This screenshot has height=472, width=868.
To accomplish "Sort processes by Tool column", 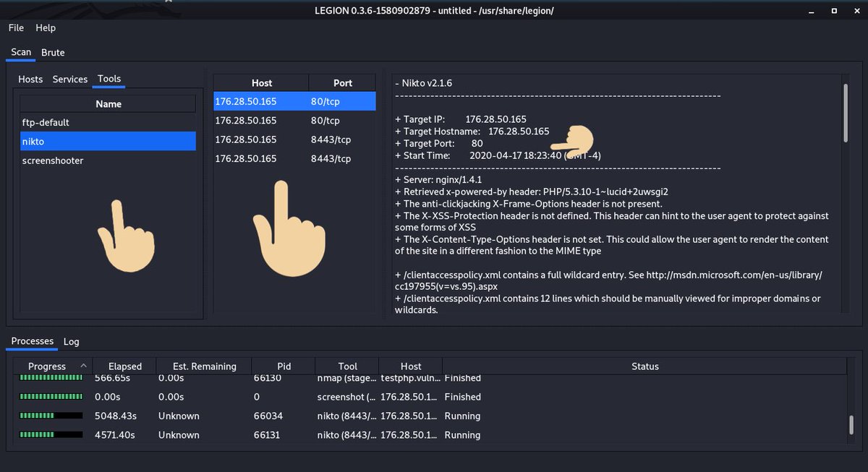I will 348,366.
